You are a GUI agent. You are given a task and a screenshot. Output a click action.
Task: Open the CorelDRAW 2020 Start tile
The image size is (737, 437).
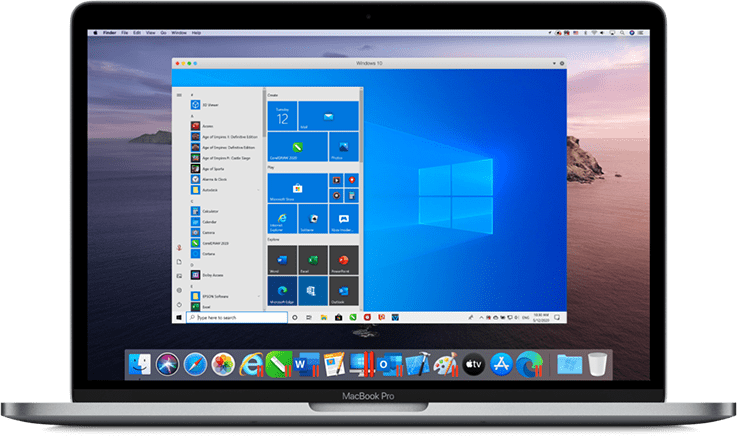298,147
